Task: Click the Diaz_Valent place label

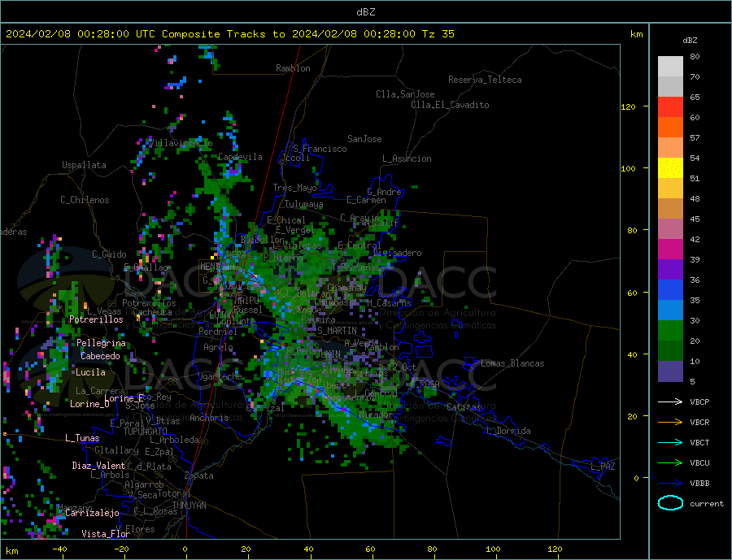Action: [98, 466]
